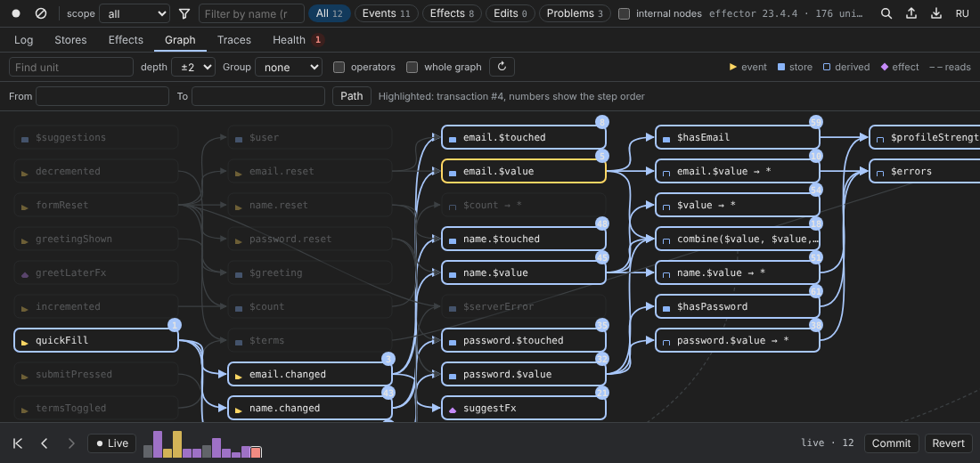This screenshot has width=980, height=463.
Task: Select the Edits 0 filter pill
Action: coord(510,13)
